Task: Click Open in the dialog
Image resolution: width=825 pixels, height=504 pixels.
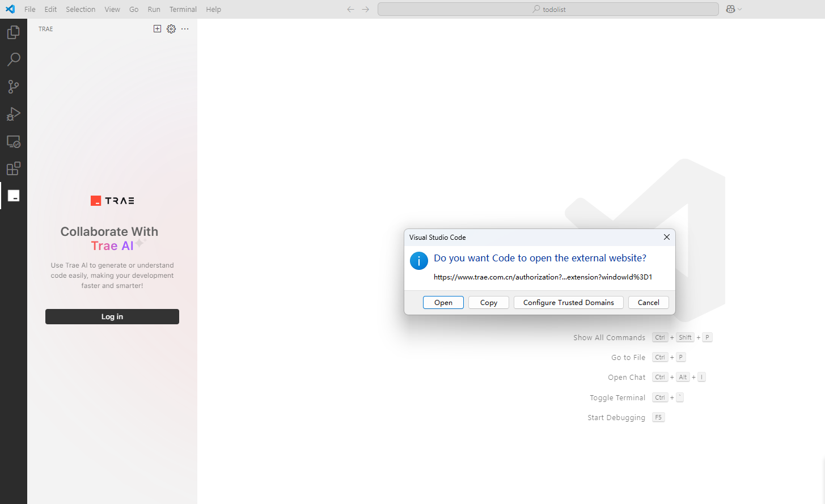Action: click(x=443, y=303)
